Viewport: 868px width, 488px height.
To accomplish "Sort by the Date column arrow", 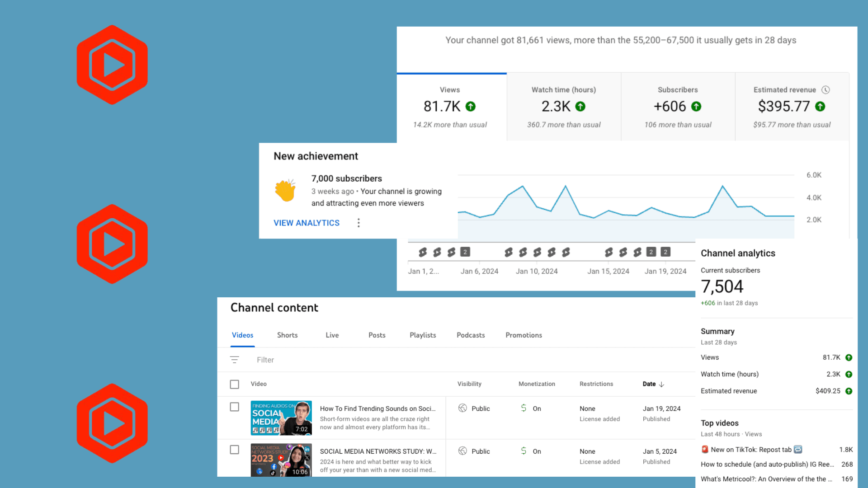I will (x=661, y=384).
